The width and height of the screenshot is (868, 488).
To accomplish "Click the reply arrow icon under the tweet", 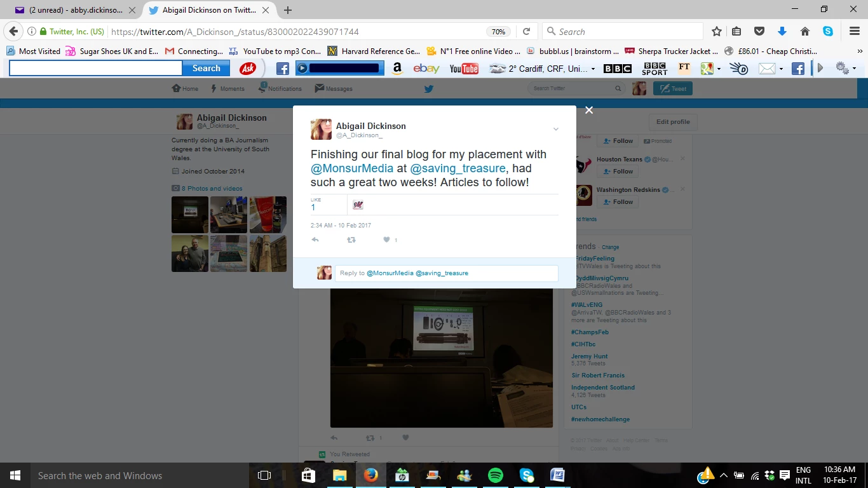I will point(315,240).
